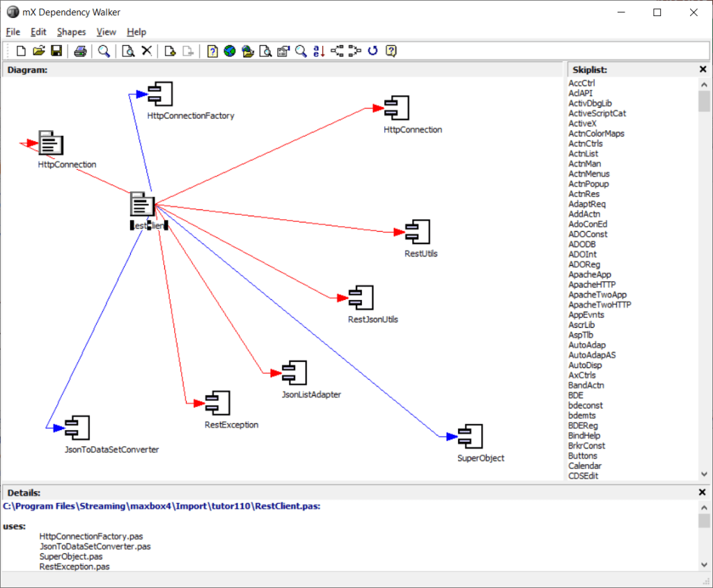Click the globe icon in the toolbar
This screenshot has height=588, width=713.
pos(230,51)
